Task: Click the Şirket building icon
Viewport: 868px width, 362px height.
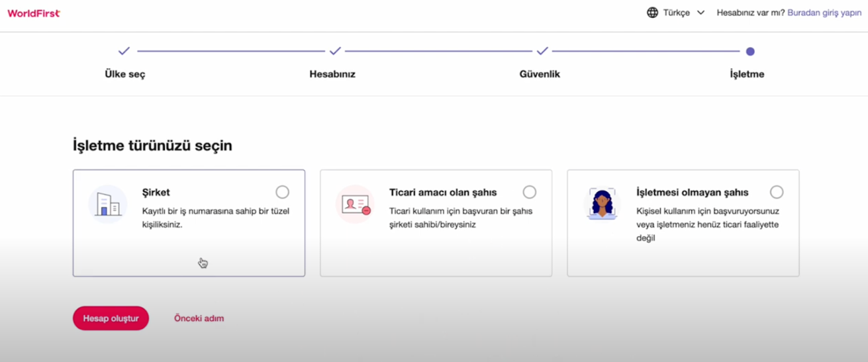Action: tap(107, 204)
